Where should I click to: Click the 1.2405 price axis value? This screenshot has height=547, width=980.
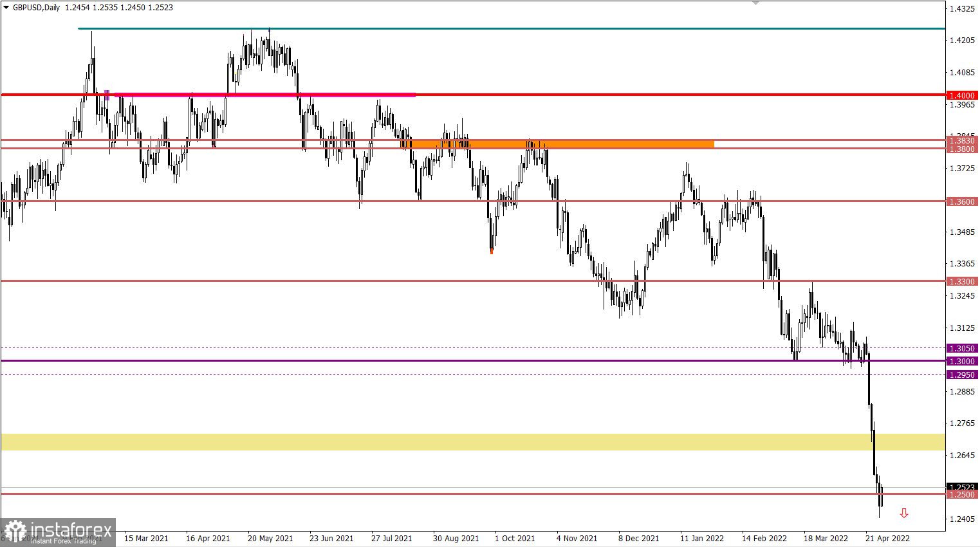coord(962,519)
